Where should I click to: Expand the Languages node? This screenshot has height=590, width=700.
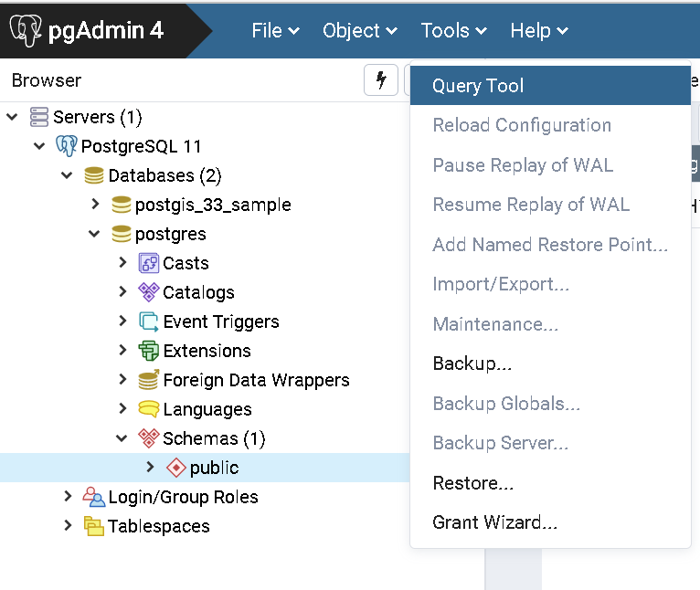[122, 409]
